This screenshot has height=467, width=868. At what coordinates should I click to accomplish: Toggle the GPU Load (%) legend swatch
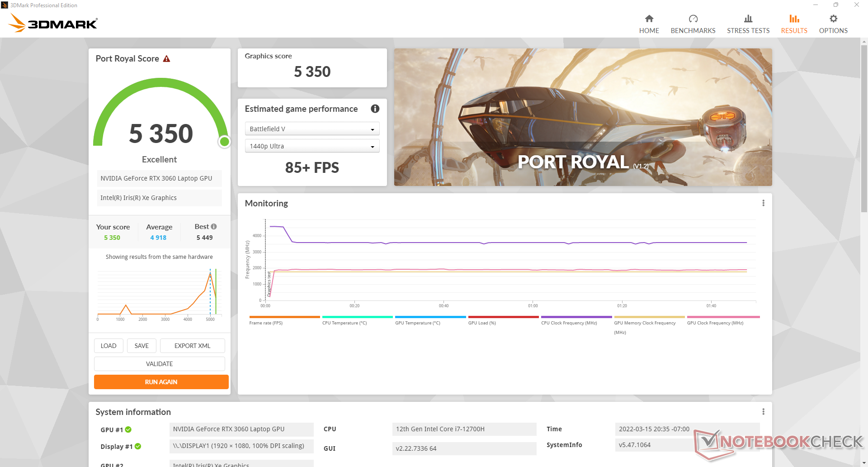coord(503,317)
